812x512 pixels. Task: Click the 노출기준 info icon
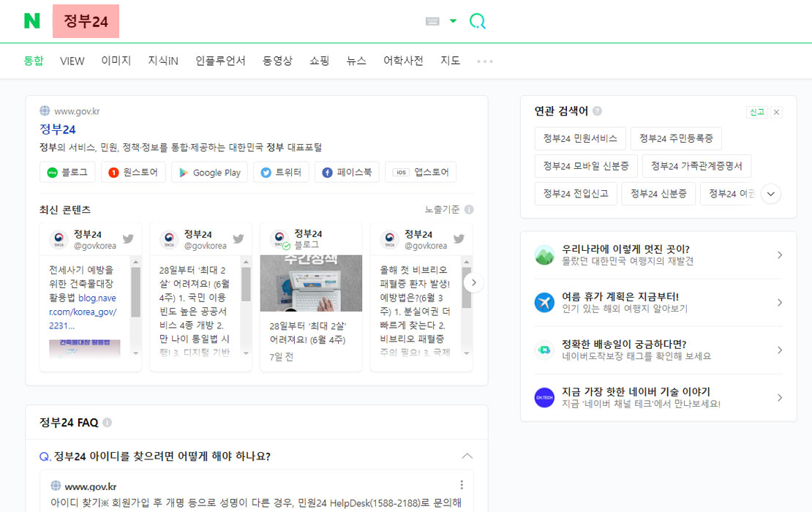[x=469, y=209]
